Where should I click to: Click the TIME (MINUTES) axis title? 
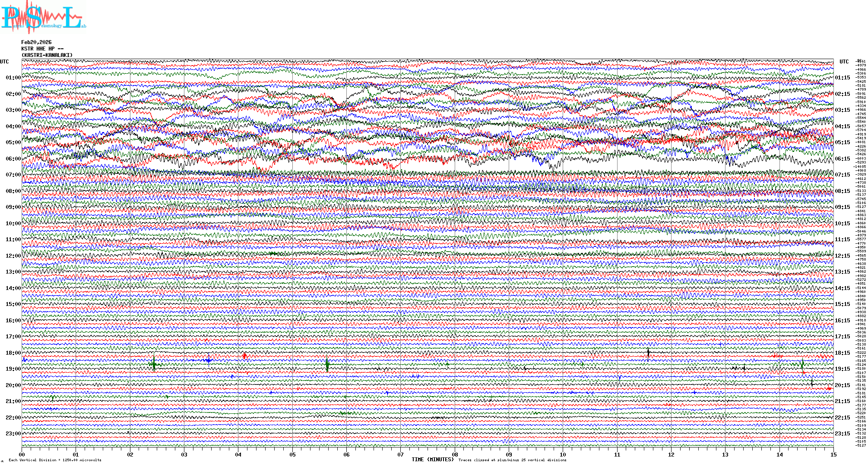(433, 460)
